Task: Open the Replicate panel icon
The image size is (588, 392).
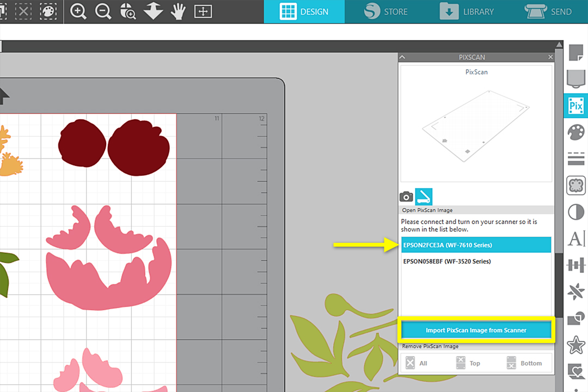Action: [x=575, y=291]
